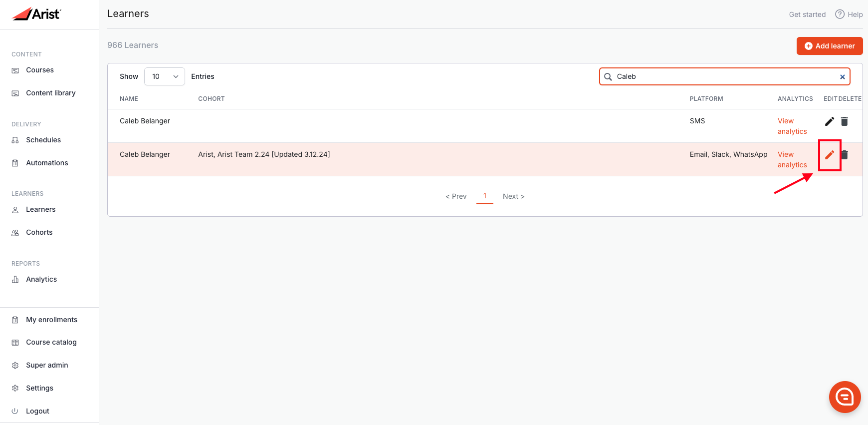Delete the Arist Team Caleb Belanger learner
Viewport: 868px width, 425px height.
click(845, 155)
